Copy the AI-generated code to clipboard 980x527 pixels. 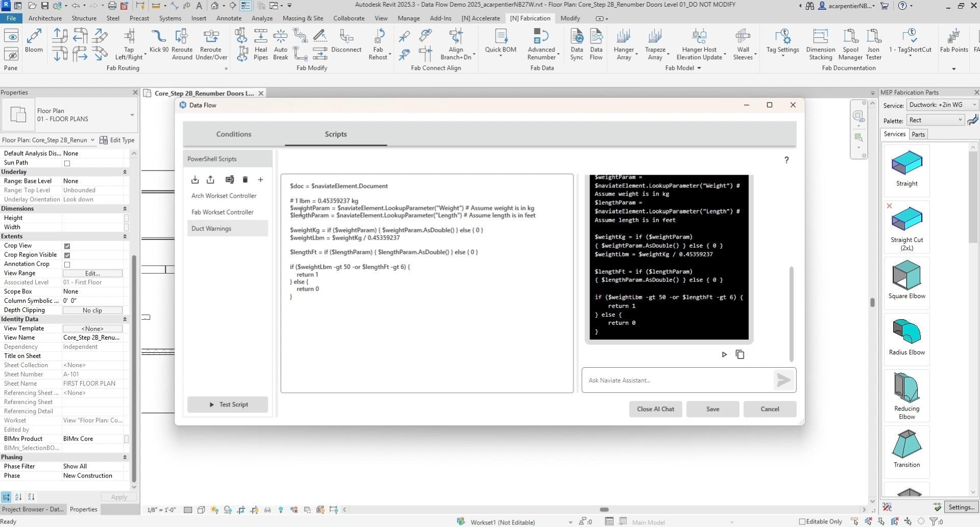click(x=740, y=354)
